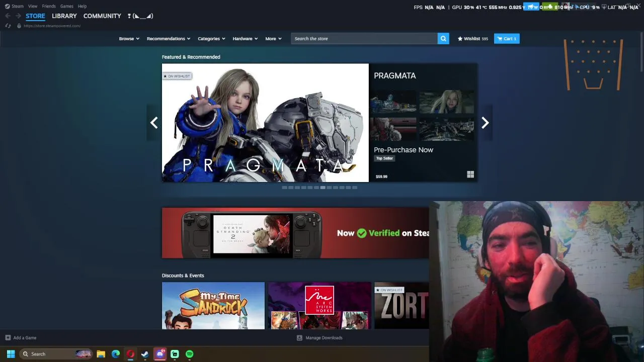Switch to the LIBRARY tab
This screenshot has height=362, width=644.
click(64, 16)
